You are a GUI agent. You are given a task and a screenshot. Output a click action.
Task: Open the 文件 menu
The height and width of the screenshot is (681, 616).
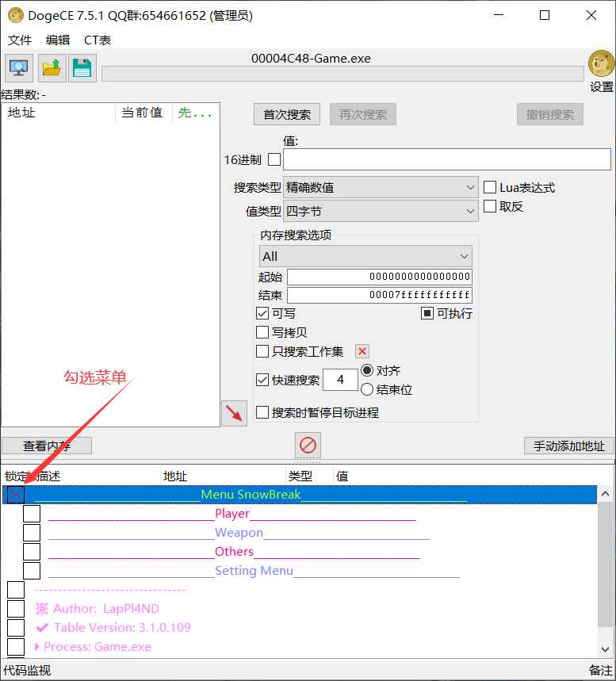coord(20,40)
